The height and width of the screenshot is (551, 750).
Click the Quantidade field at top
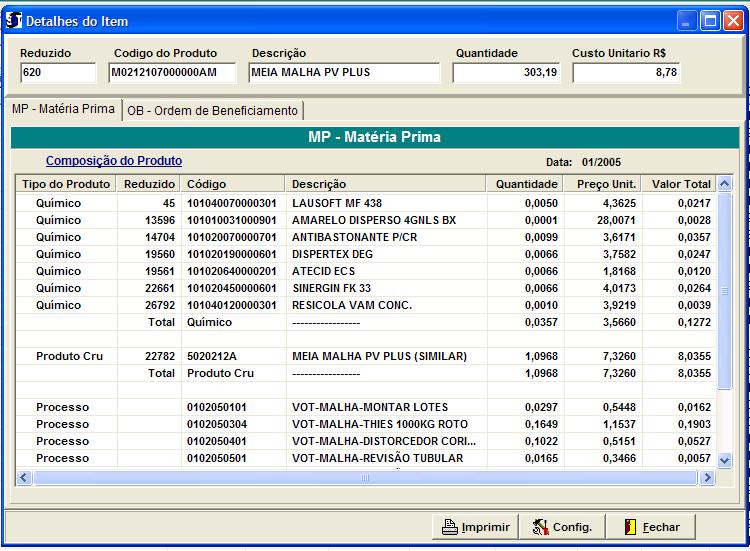[x=507, y=72]
